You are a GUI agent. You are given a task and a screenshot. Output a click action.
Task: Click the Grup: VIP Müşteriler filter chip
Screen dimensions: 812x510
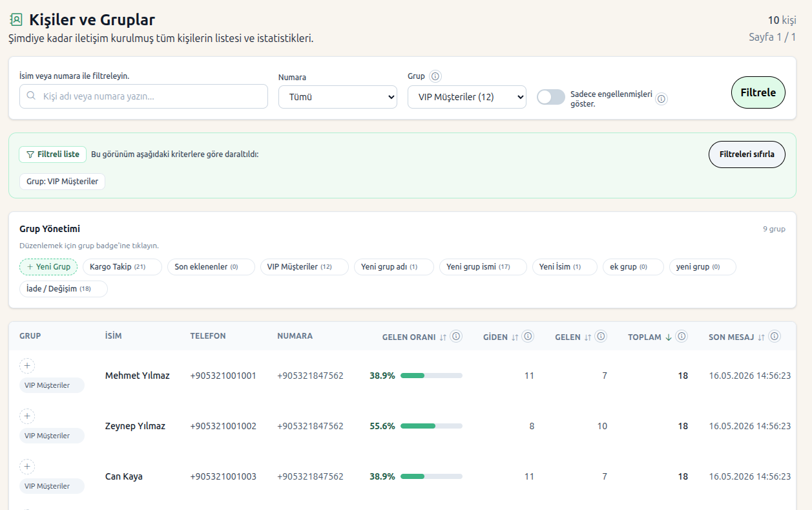click(x=62, y=182)
